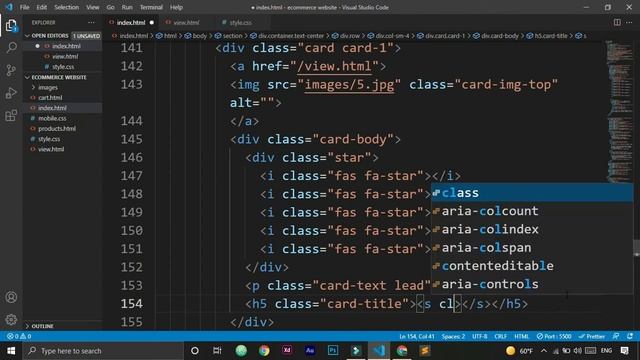Open the Run and Debug view
The height and width of the screenshot is (360, 640).
[11, 93]
